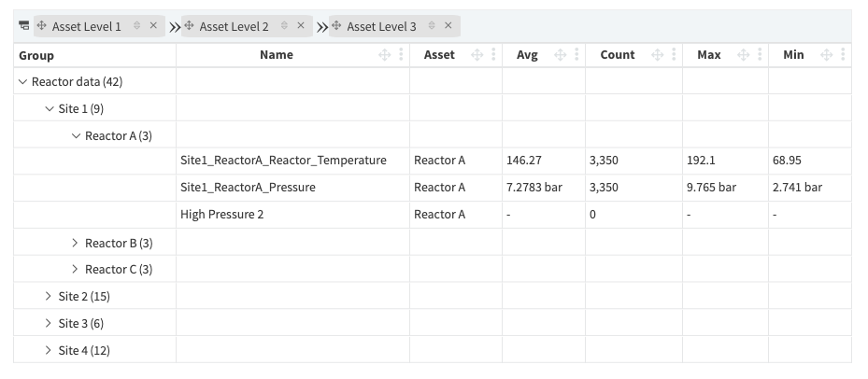
Task: Click the Asset Level 3 drag handle
Action: point(336,25)
